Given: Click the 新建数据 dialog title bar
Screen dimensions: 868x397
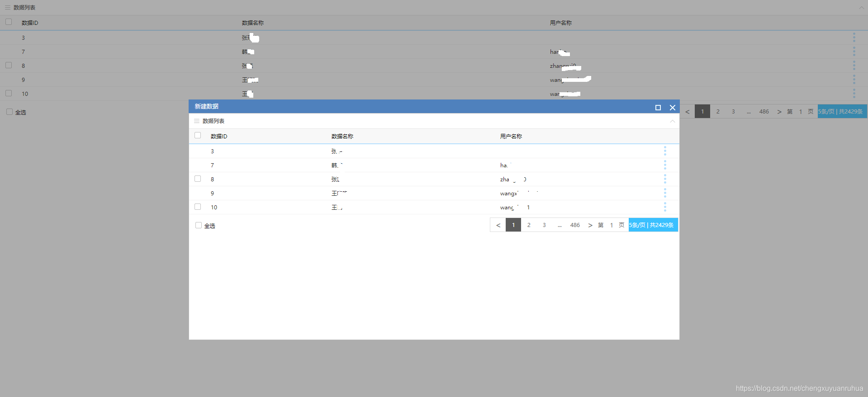Looking at the screenshot, I should pyautogui.click(x=434, y=107).
